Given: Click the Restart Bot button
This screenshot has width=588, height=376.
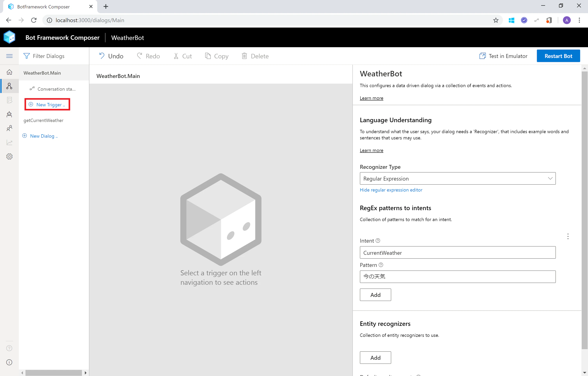Looking at the screenshot, I should 558,56.
